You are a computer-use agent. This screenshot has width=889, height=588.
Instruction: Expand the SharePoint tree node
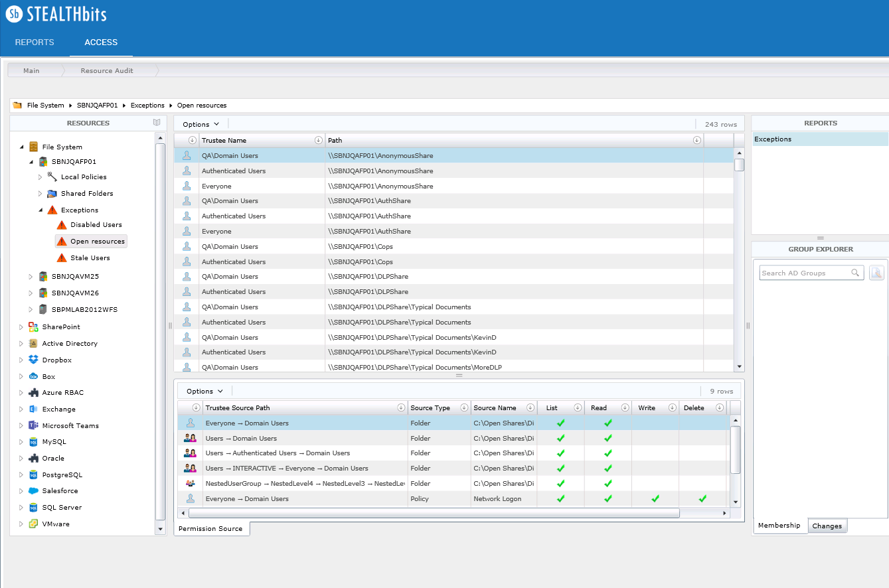21,327
